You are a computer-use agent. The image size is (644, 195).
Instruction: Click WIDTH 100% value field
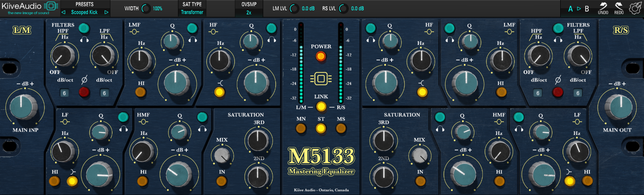pyautogui.click(x=158, y=9)
